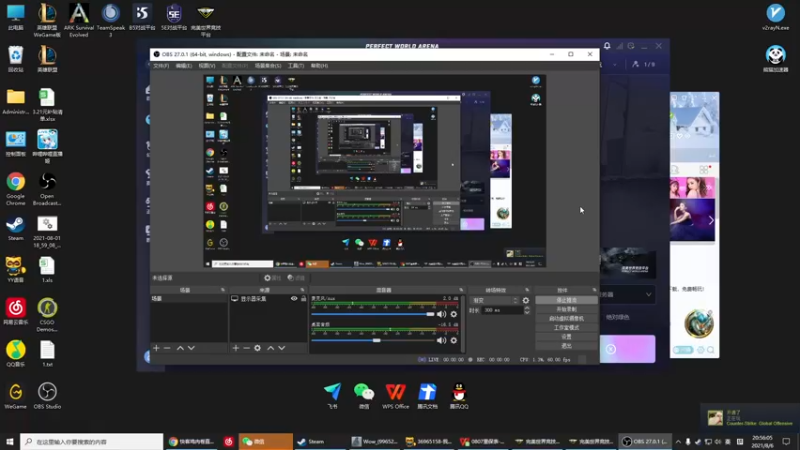Open the Google Chrome desktop icon
This screenshot has height=450, width=800.
tap(16, 189)
